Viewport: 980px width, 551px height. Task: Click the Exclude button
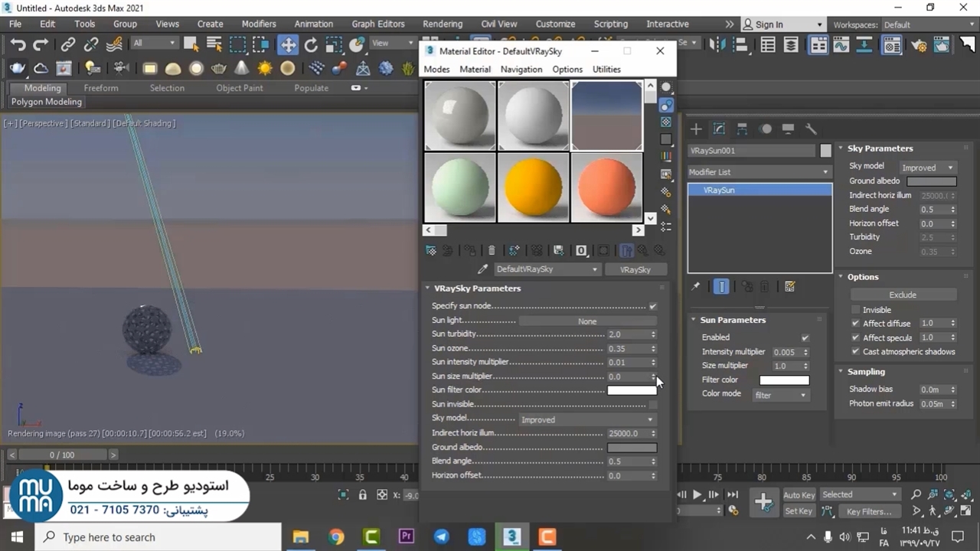point(903,295)
